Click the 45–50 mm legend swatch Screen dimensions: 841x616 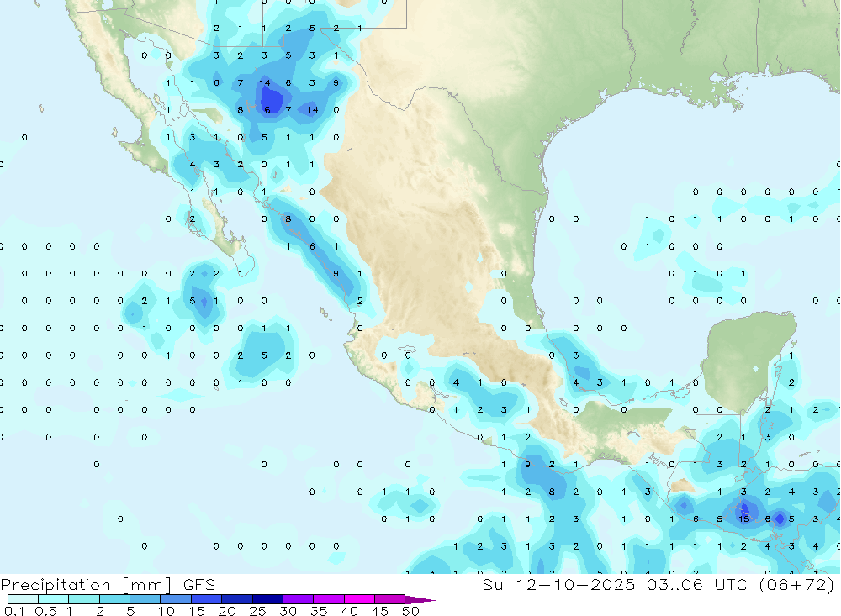tap(390, 599)
